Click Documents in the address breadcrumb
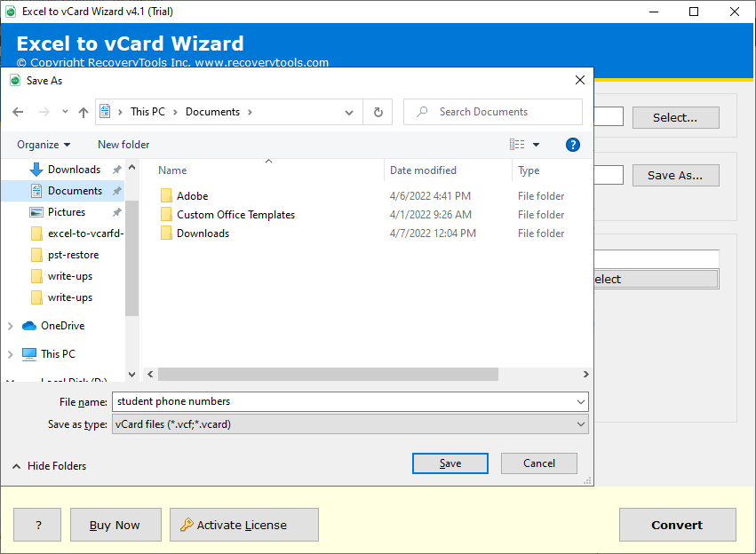 point(212,112)
